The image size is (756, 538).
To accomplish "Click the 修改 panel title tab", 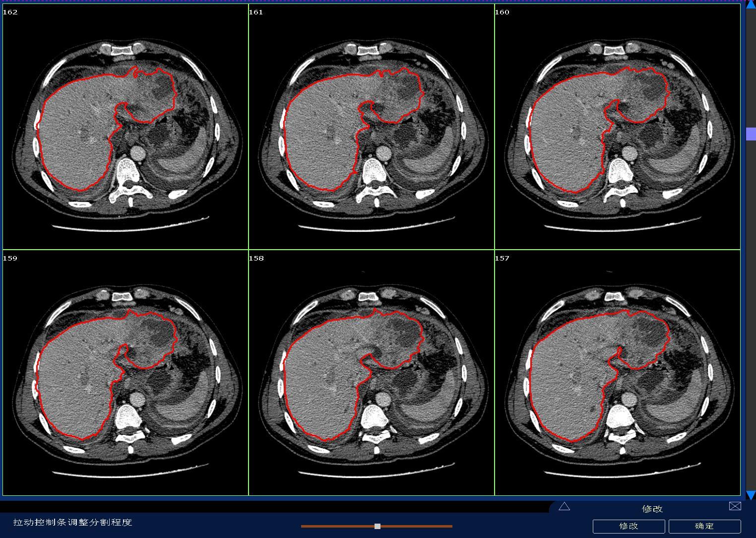I will pyautogui.click(x=652, y=509).
